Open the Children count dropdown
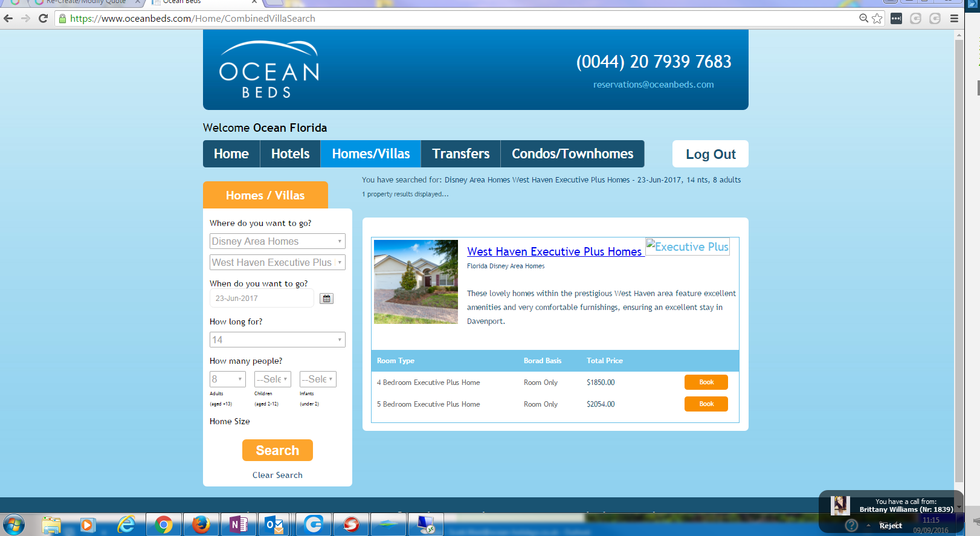 [x=272, y=379]
